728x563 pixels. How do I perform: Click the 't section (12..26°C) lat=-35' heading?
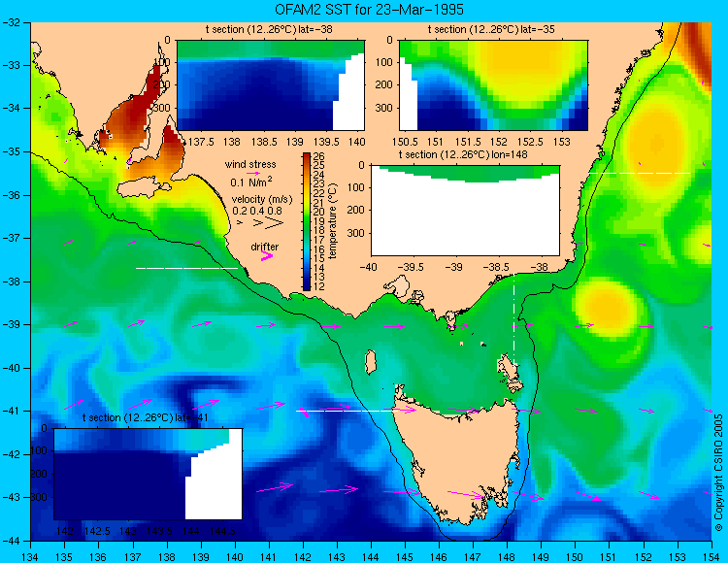[x=491, y=30]
